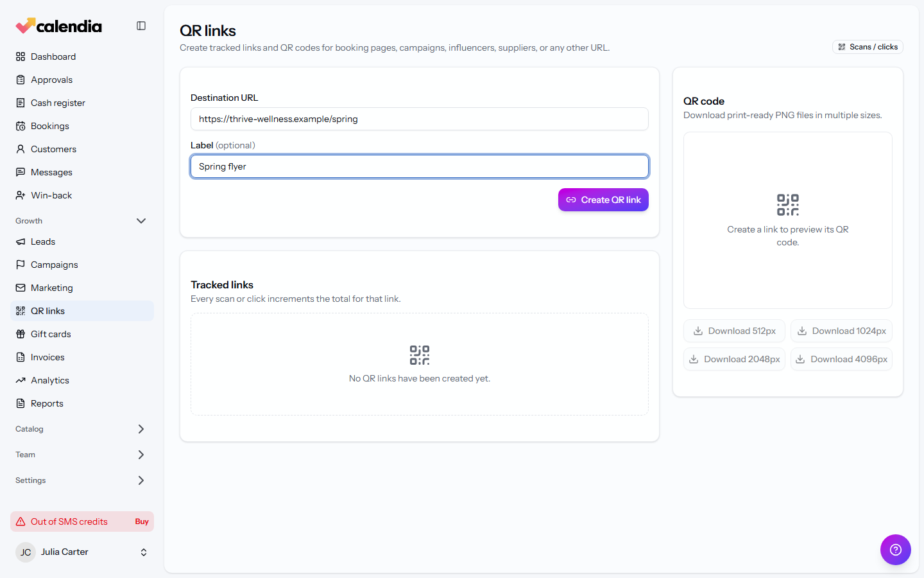Click the Scans / clicks button
Image resolution: width=924 pixels, height=578 pixels.
click(868, 47)
